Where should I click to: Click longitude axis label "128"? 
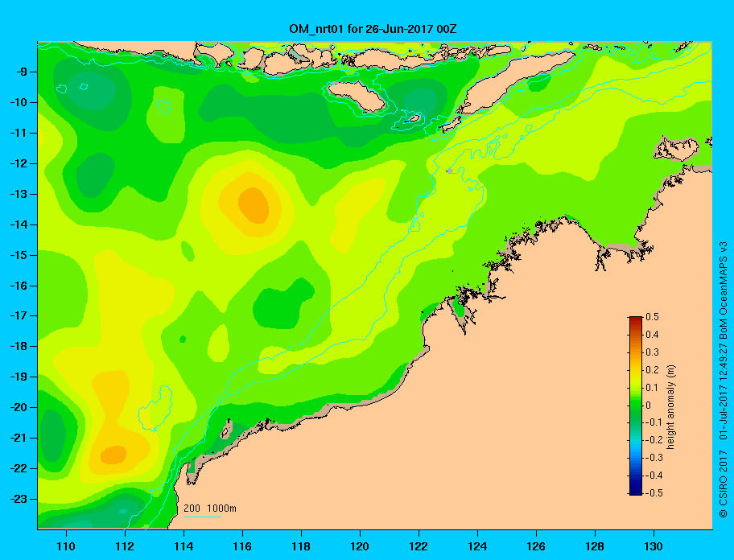(595, 546)
